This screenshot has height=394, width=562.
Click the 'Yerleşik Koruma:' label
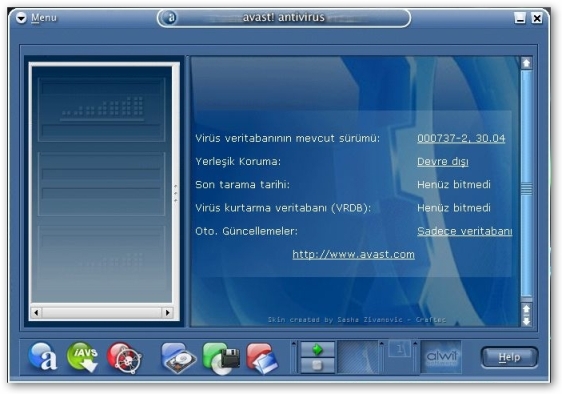pos(238,162)
